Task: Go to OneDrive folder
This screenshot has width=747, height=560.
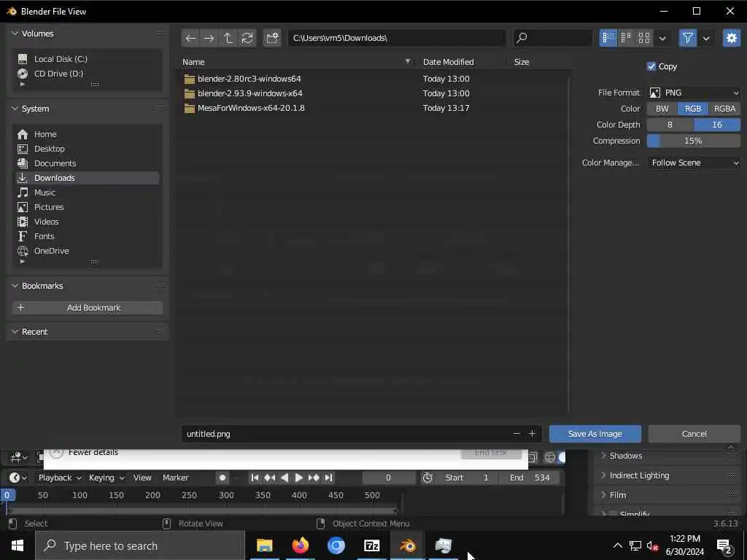Action: (x=88, y=251)
